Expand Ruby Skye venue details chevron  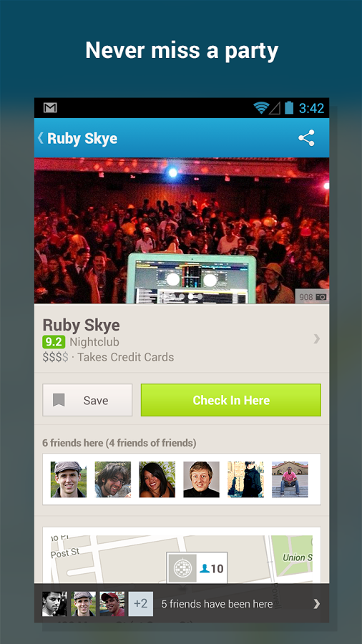(x=316, y=339)
